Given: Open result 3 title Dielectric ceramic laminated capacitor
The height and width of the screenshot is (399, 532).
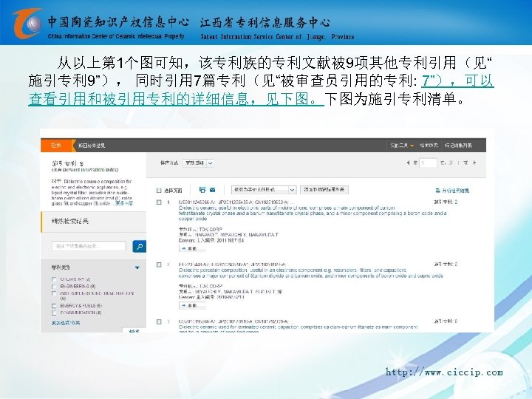Looking at the screenshot, I should (x=299, y=328).
